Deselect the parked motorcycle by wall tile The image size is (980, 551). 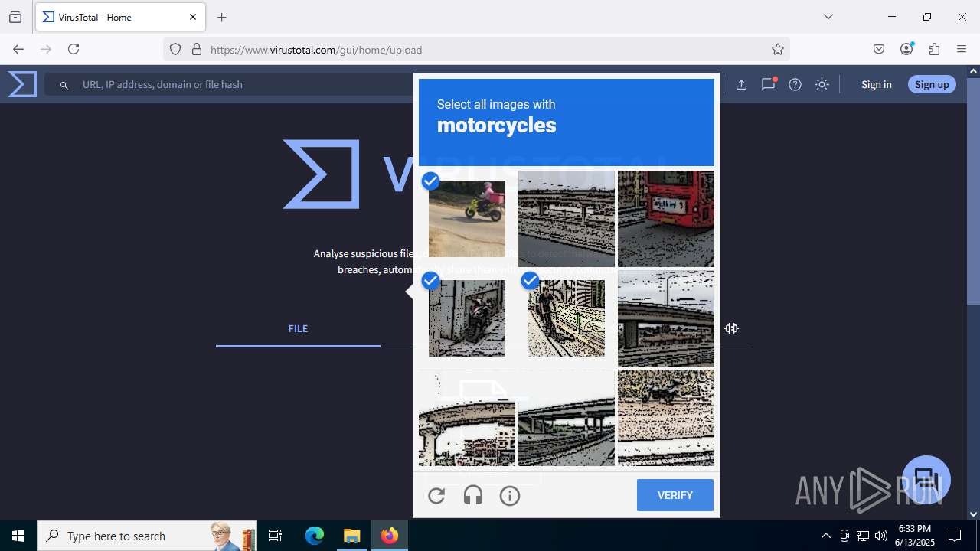click(x=467, y=318)
